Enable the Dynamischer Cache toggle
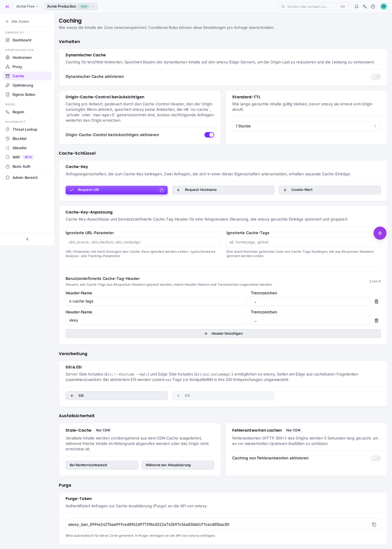Viewport: 392px width, 549px height. click(376, 77)
